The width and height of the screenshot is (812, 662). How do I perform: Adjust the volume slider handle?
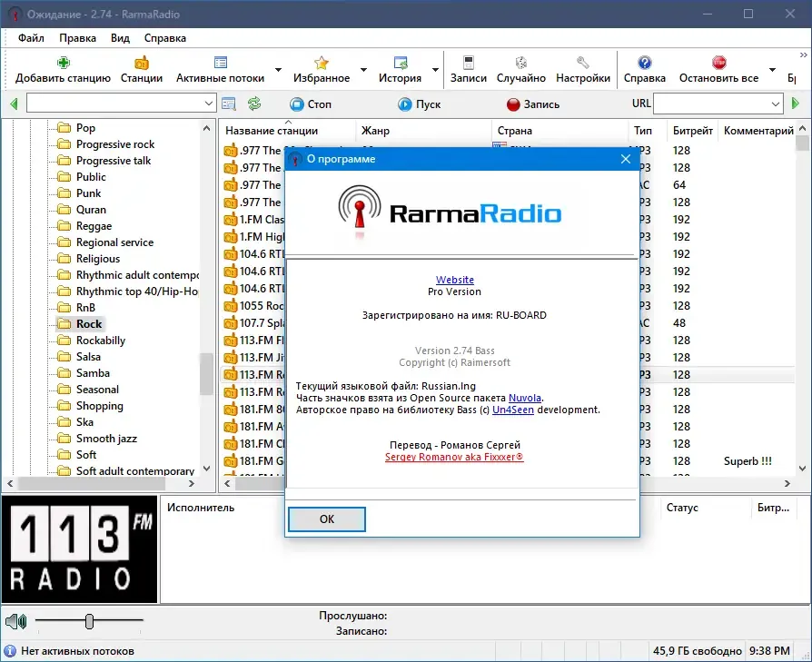89,621
